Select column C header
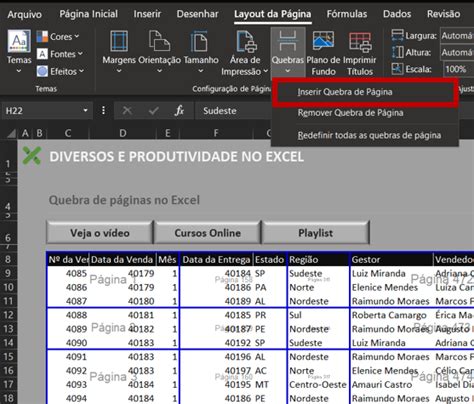The height and width of the screenshot is (404, 474). click(x=68, y=133)
